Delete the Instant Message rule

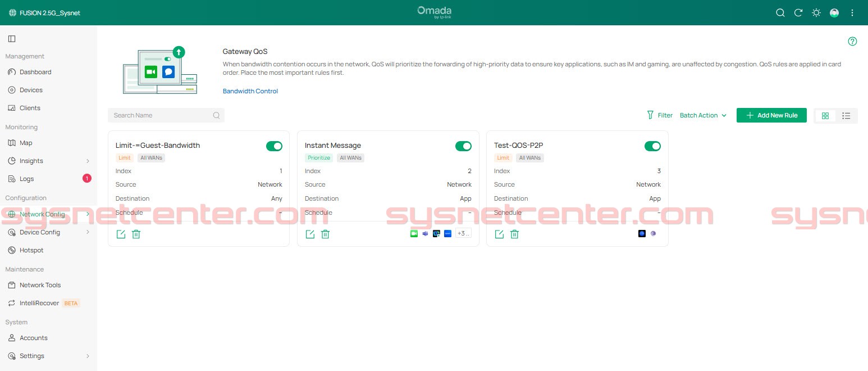coord(325,234)
